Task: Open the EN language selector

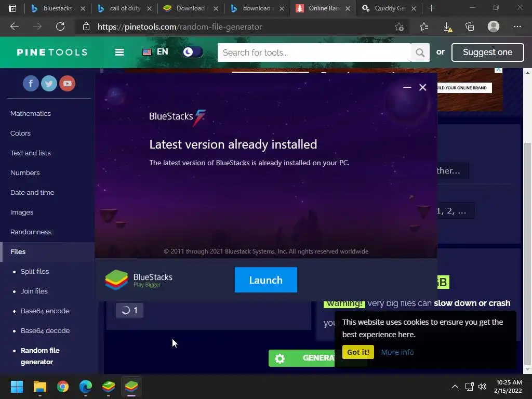Action: (155, 52)
